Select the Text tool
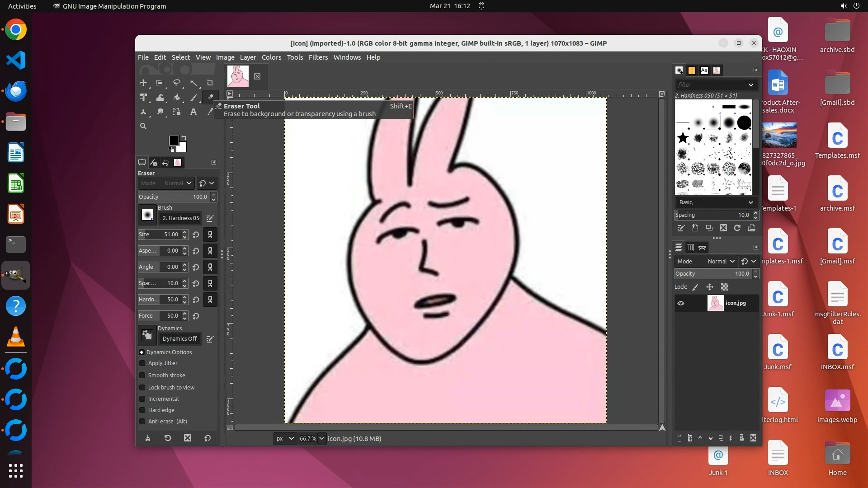The image size is (868, 488). click(193, 112)
